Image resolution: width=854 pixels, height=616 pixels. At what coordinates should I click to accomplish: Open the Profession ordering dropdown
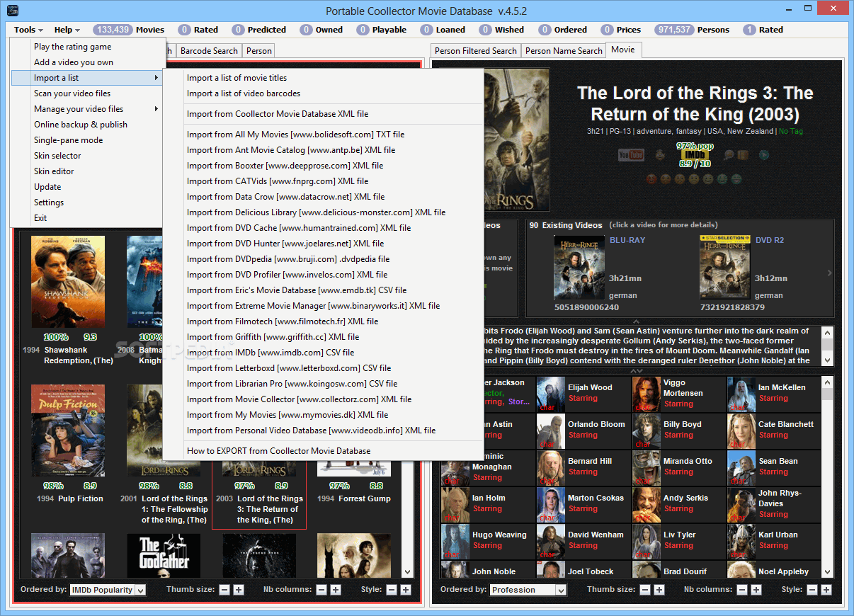point(528,590)
